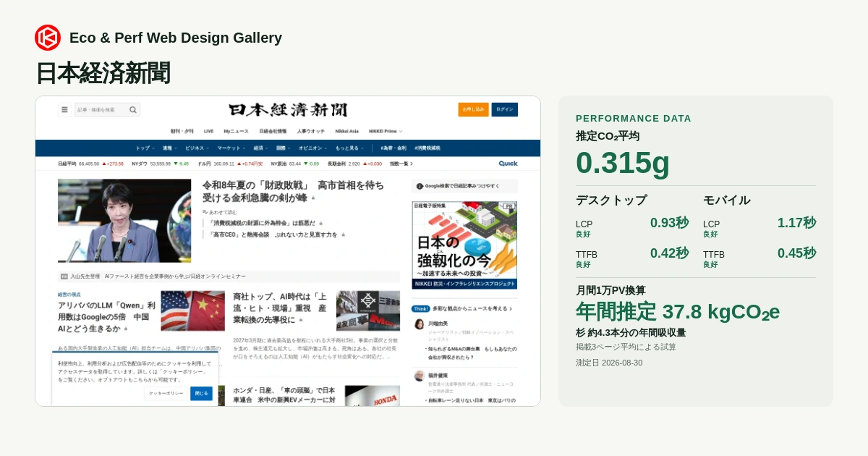Open the 消費税減税の財源 related article
Screen dimensions: 868x456
pos(262,223)
